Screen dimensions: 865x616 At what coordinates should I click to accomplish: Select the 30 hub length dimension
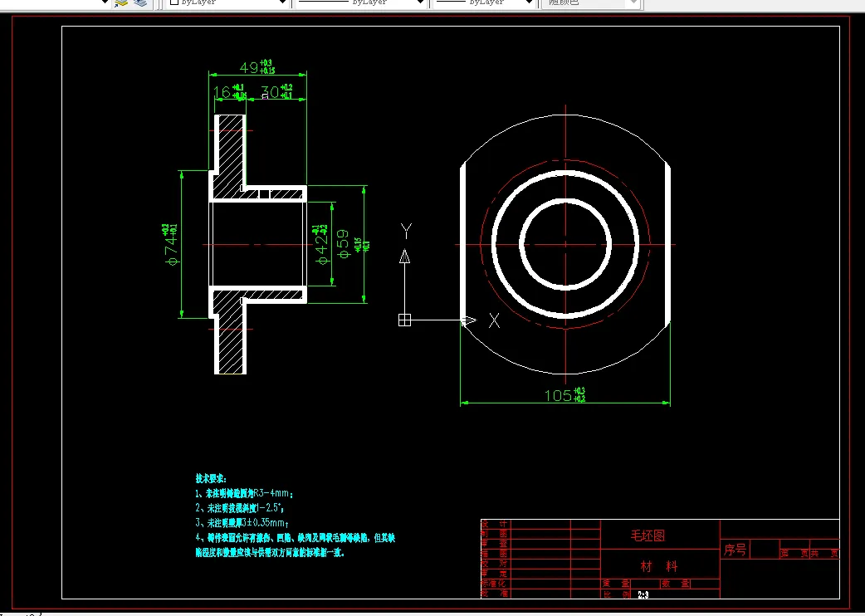(276, 91)
